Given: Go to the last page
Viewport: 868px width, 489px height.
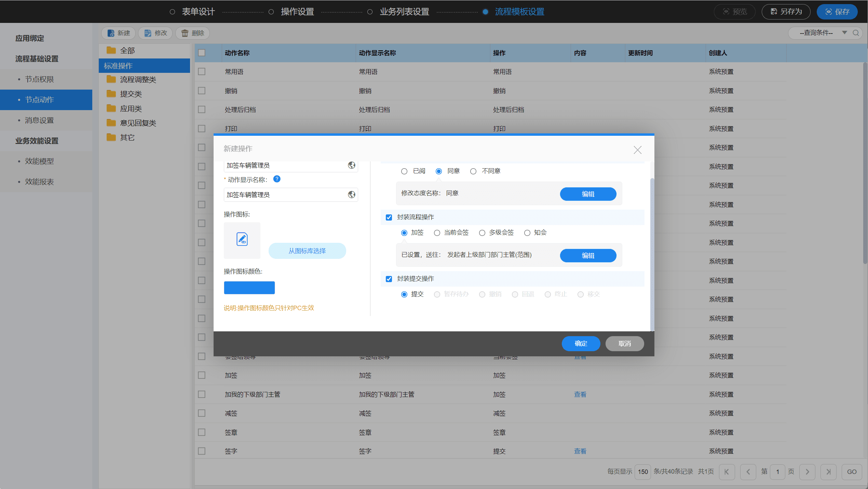Looking at the screenshot, I should pos(828,472).
